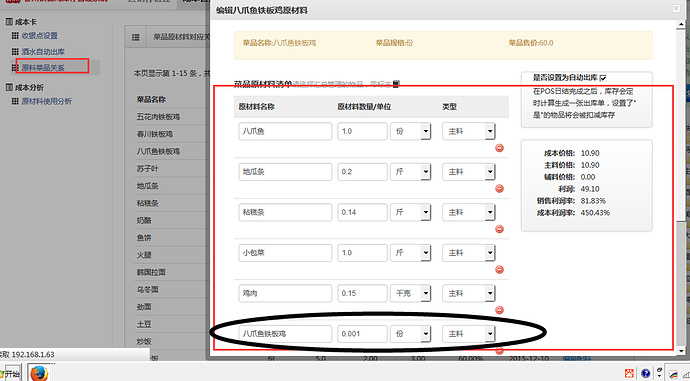The image size is (690, 381).
Task: Click the grid icon next to 酒水自动出库
Action: (15, 51)
